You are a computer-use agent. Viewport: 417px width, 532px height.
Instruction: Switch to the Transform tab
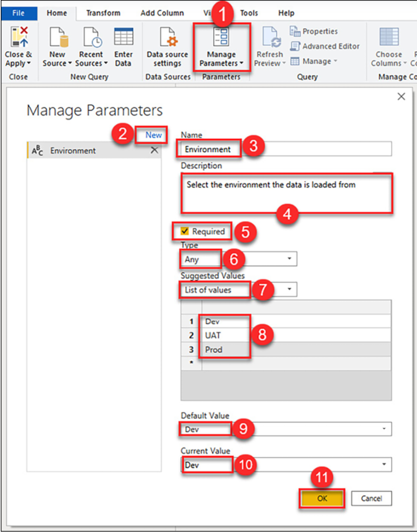click(x=103, y=13)
